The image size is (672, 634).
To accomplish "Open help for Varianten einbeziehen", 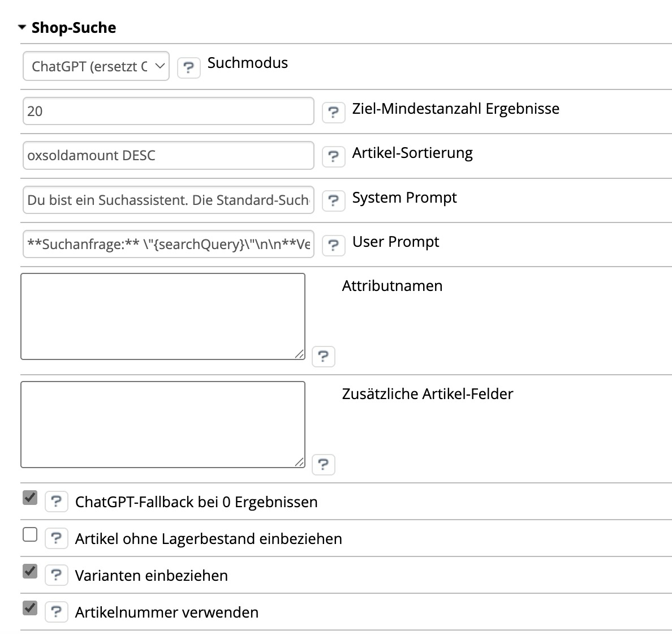I will [57, 575].
